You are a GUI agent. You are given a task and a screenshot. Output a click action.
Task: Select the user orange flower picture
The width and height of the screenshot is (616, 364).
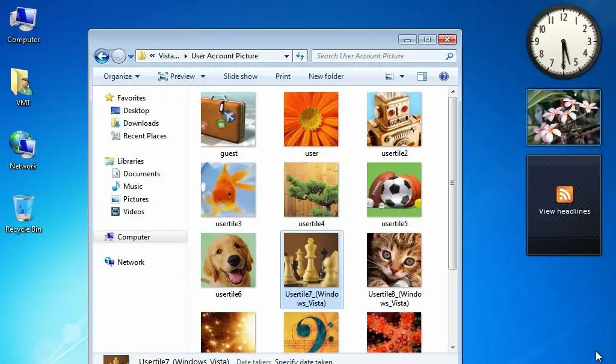coord(311,120)
